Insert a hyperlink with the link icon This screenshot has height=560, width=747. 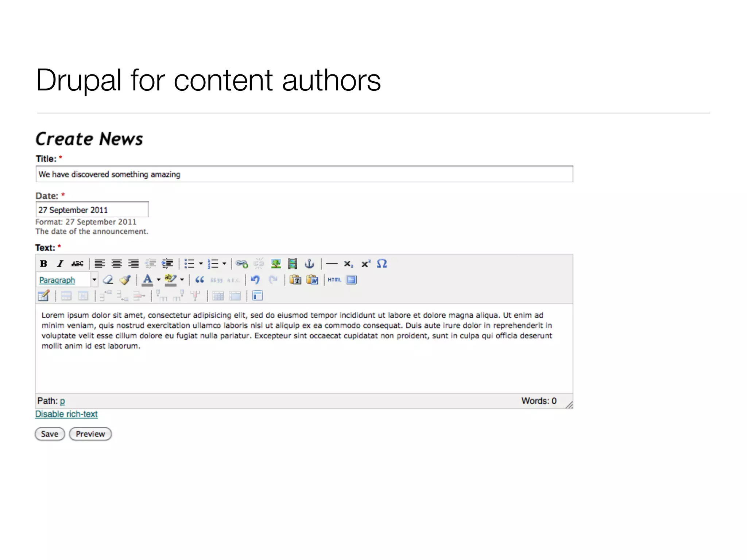point(241,264)
